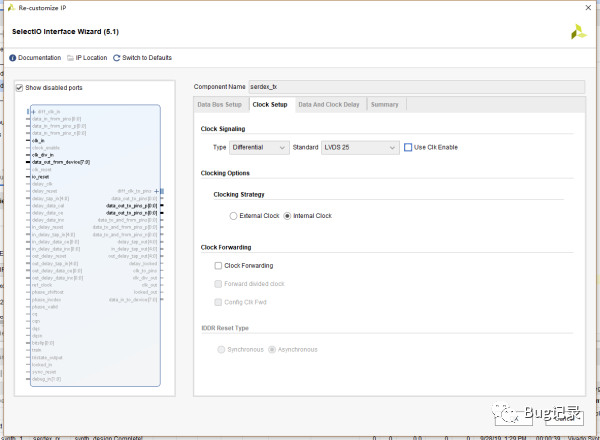Click the Config Clk Fwd checkbox
This screenshot has width=600, height=440.
[218, 302]
